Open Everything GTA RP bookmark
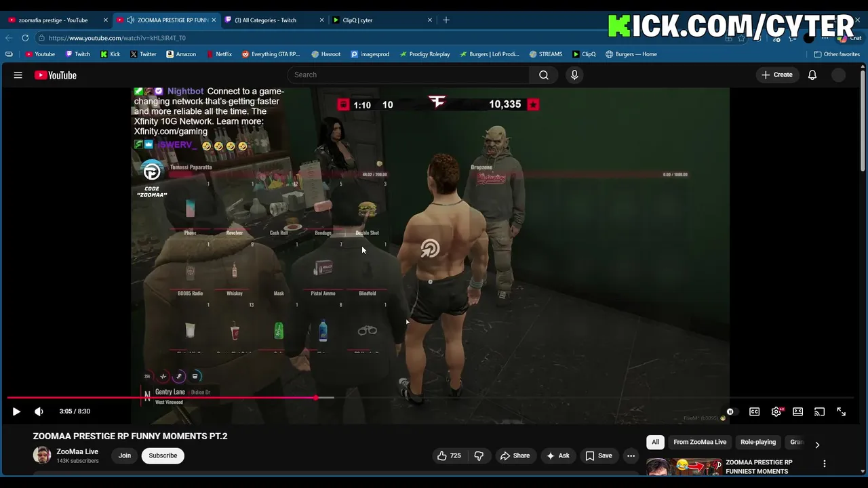Image resolution: width=868 pixels, height=488 pixels. point(271,54)
